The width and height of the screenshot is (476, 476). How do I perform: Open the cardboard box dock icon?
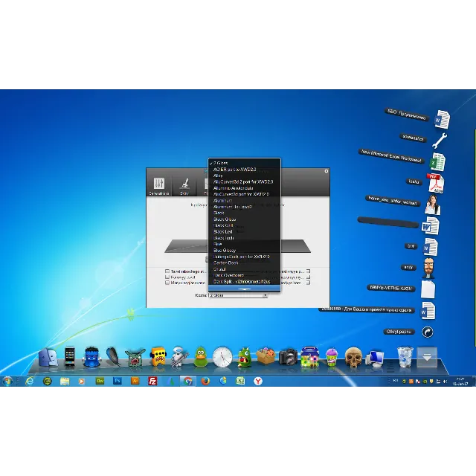click(x=266, y=357)
